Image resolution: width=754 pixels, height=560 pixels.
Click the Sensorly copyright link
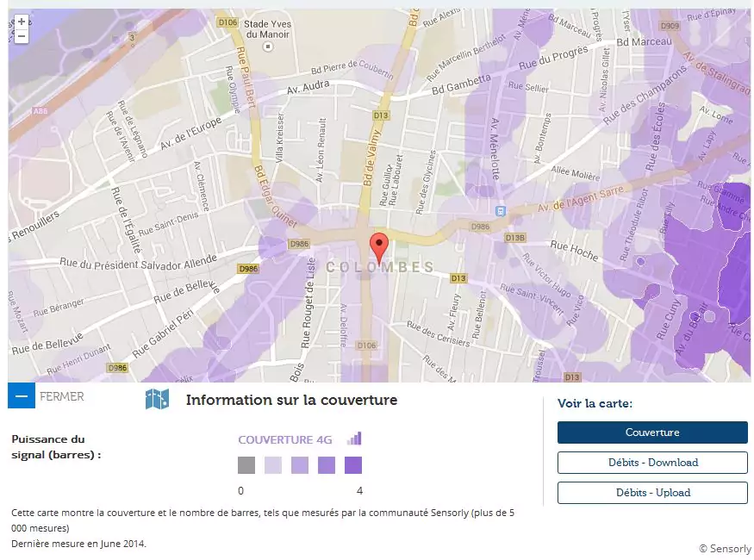725,549
